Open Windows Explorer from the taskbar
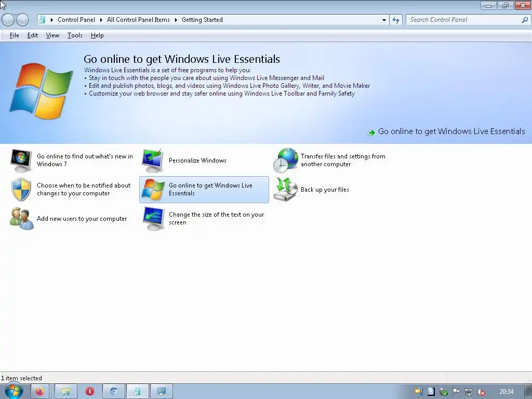The image size is (532, 399). click(x=66, y=392)
